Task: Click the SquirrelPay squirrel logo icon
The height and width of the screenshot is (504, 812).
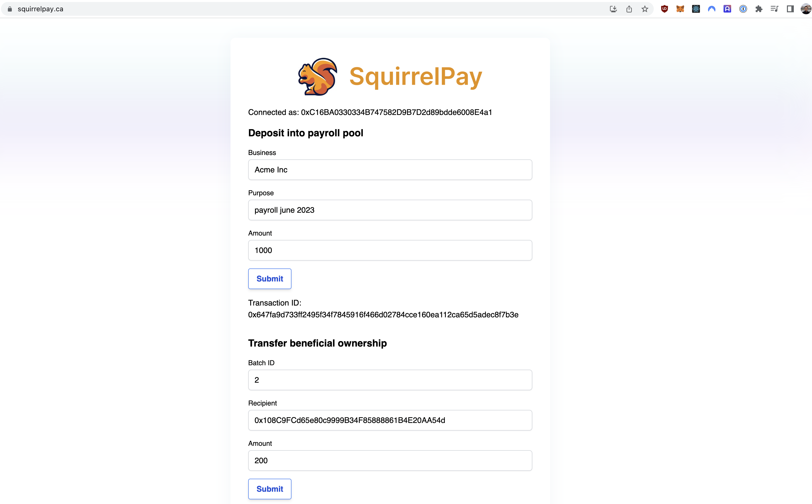Action: tap(318, 77)
